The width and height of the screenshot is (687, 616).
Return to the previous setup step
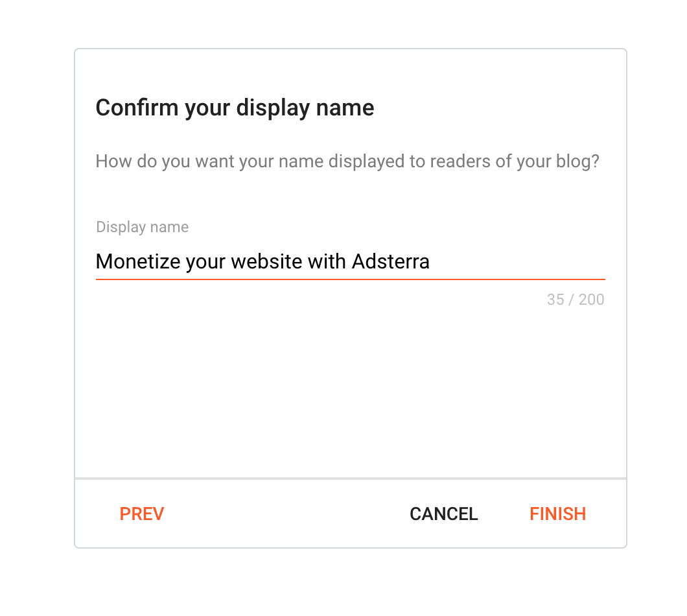pyautogui.click(x=141, y=514)
